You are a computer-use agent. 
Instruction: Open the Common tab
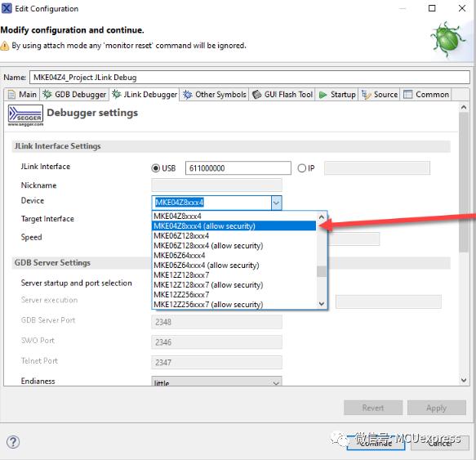pos(426,95)
